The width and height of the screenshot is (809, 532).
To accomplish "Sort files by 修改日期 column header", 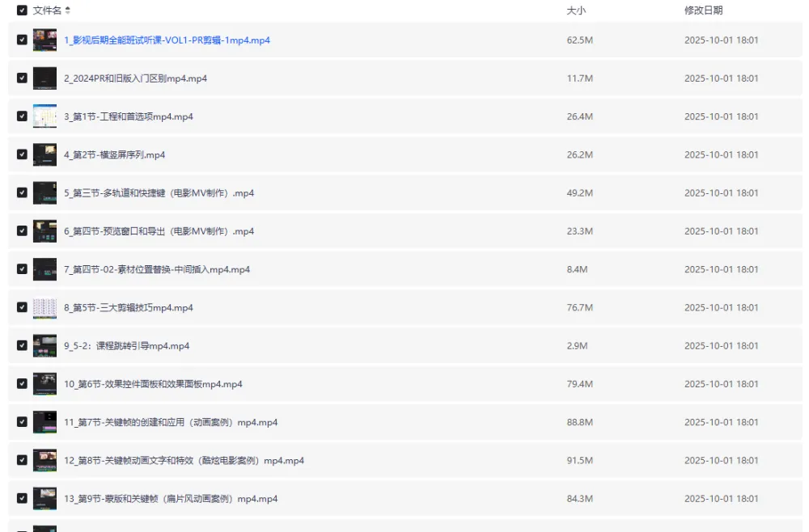I will [703, 11].
